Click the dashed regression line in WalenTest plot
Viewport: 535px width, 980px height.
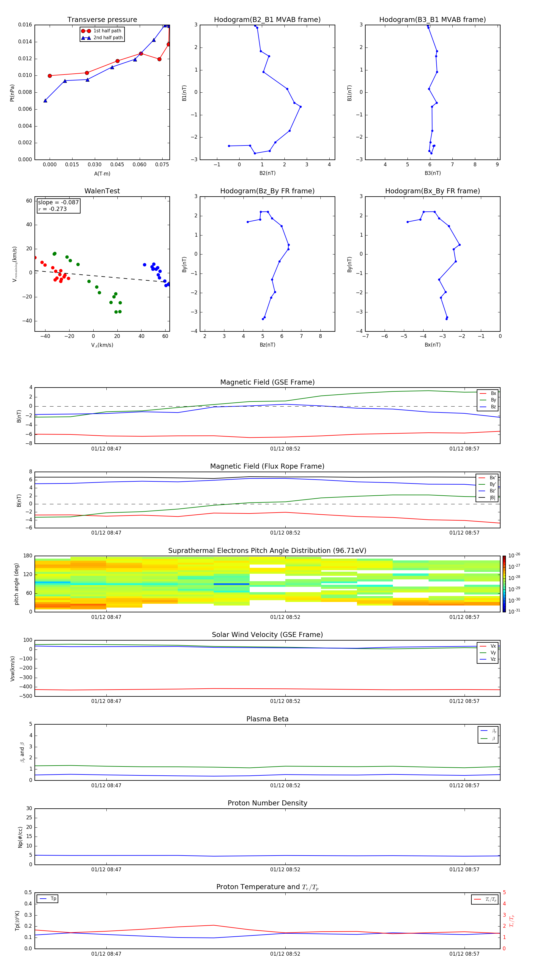102,276
